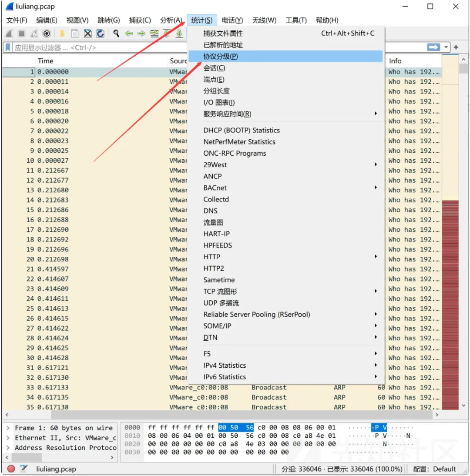Jump to first packet icon

point(167,34)
